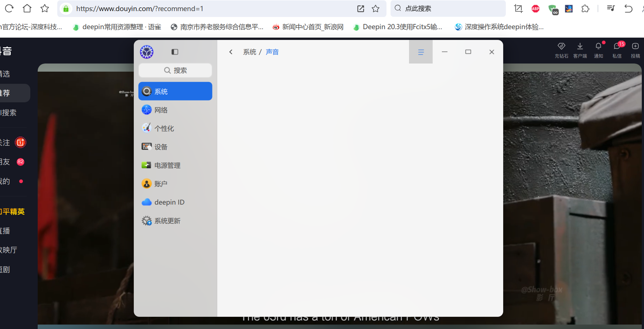Open Douyin 客户端 download icon
The width and height of the screenshot is (644, 329).
tap(580, 46)
